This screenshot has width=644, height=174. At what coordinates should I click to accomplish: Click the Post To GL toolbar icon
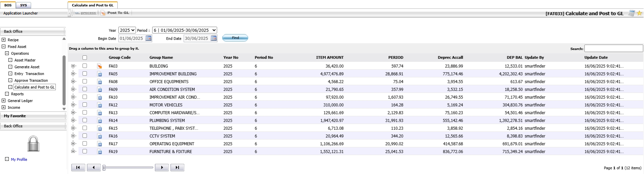pos(103,13)
